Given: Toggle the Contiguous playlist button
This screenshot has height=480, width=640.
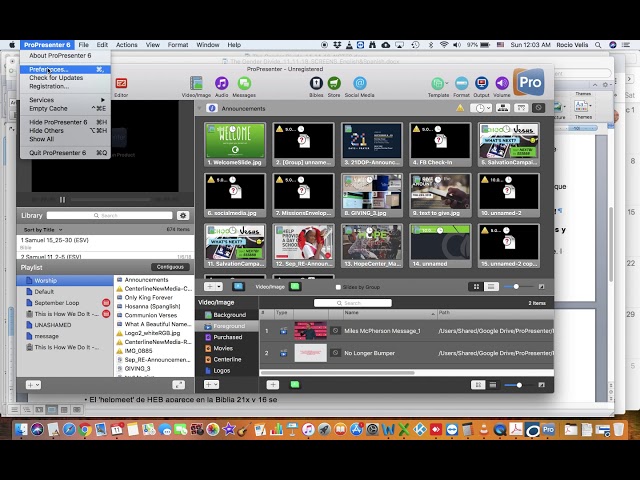Looking at the screenshot, I should (x=170, y=267).
